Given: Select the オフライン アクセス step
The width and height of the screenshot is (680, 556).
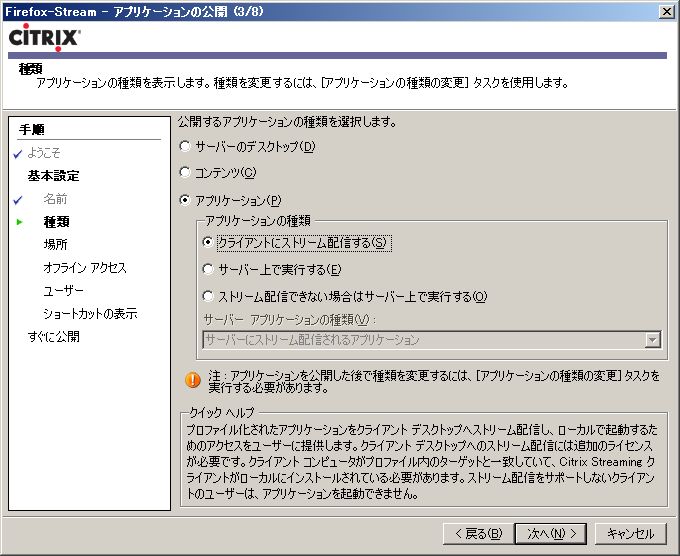Looking at the screenshot, I should tap(85, 268).
